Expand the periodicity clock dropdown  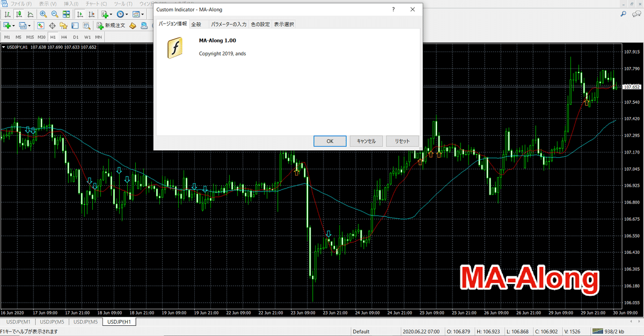[x=127, y=14]
